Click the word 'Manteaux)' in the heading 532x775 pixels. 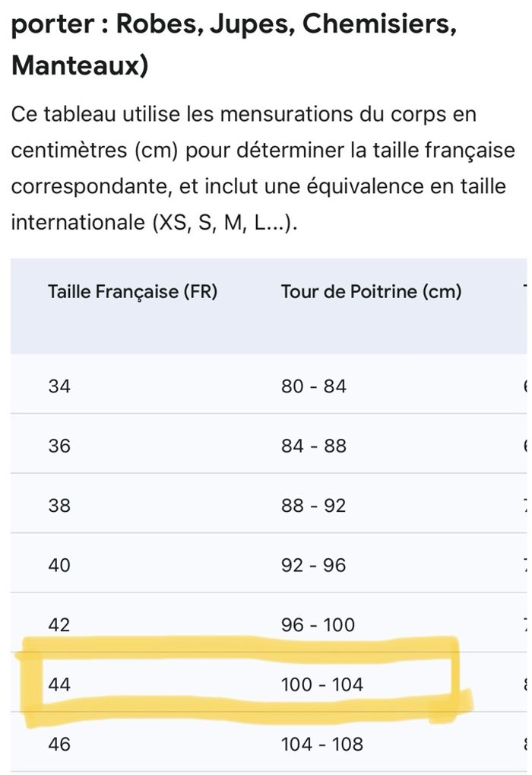pyautogui.click(x=79, y=65)
